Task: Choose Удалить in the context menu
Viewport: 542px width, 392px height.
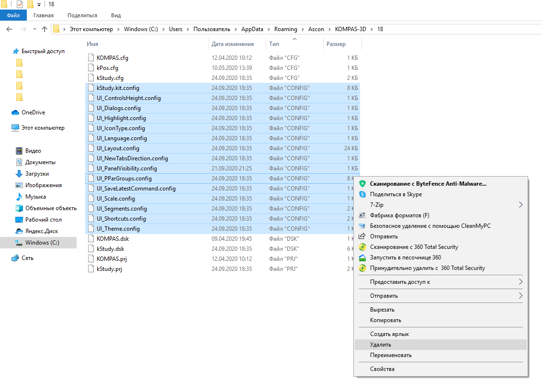Action: click(440, 345)
